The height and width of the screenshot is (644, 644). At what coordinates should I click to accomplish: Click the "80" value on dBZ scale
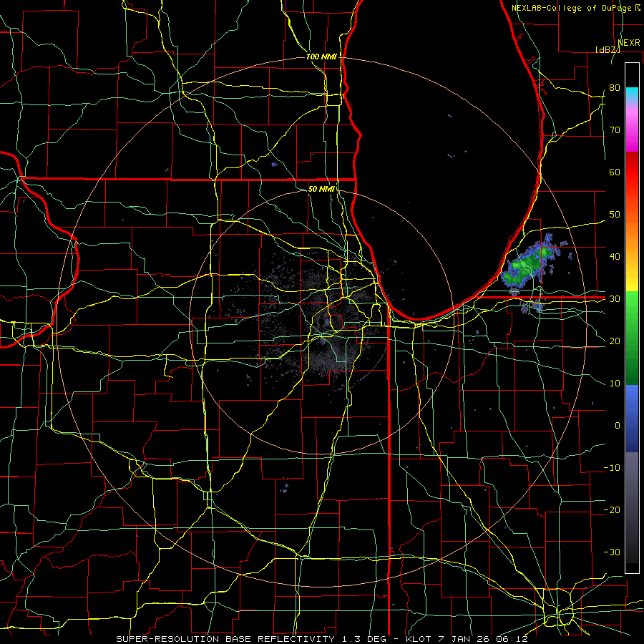coord(615,88)
